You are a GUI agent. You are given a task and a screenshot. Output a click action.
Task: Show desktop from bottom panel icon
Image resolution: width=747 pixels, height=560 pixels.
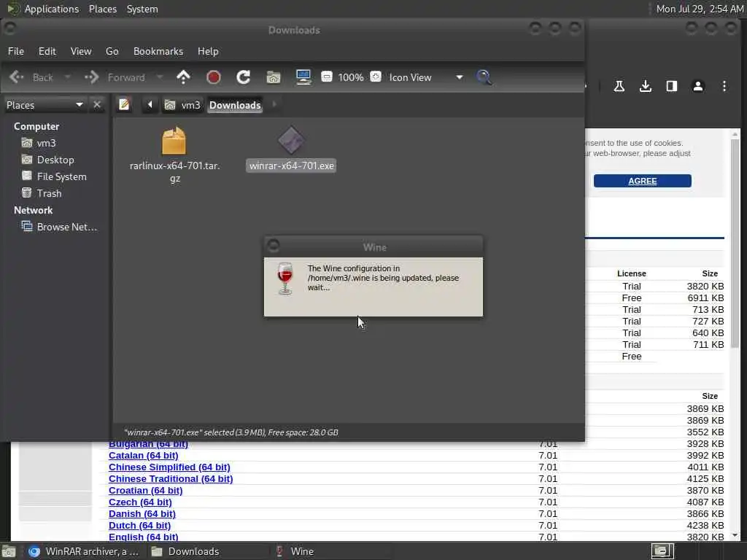point(9,551)
